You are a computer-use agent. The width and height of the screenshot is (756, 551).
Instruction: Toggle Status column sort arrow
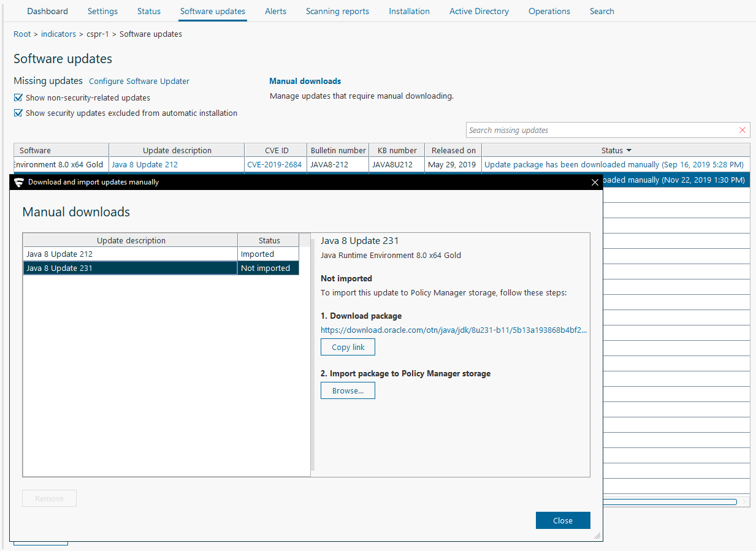pyautogui.click(x=628, y=151)
